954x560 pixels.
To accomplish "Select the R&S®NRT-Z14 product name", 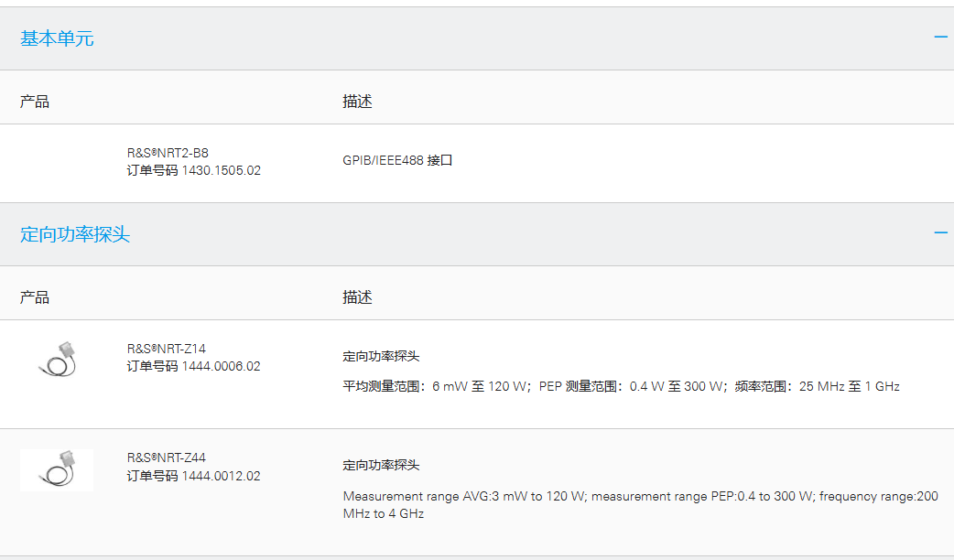I will 166,349.
